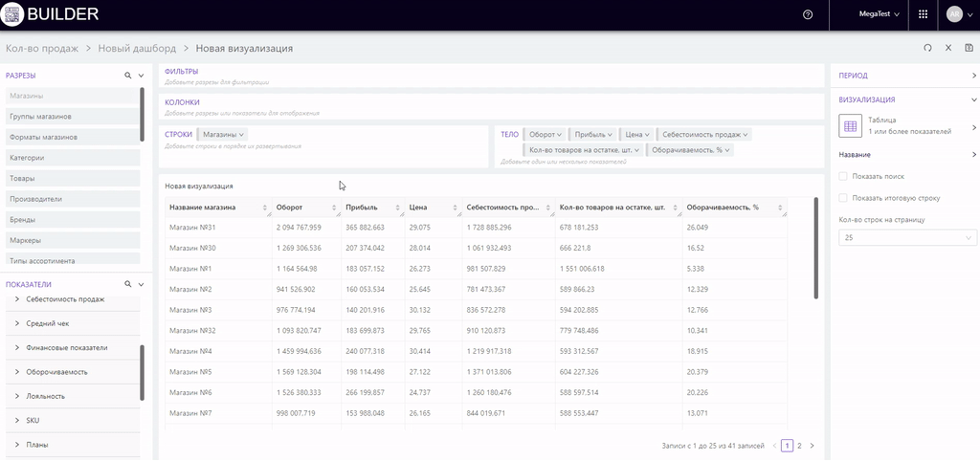Click search icon in Разрезы panel
Image resolution: width=980 pixels, height=461 pixels.
tap(127, 75)
